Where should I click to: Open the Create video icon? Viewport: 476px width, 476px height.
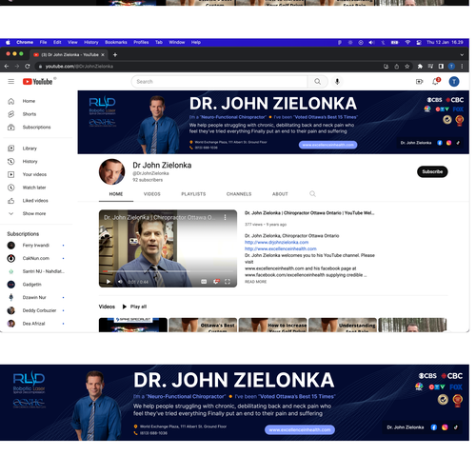point(419,82)
